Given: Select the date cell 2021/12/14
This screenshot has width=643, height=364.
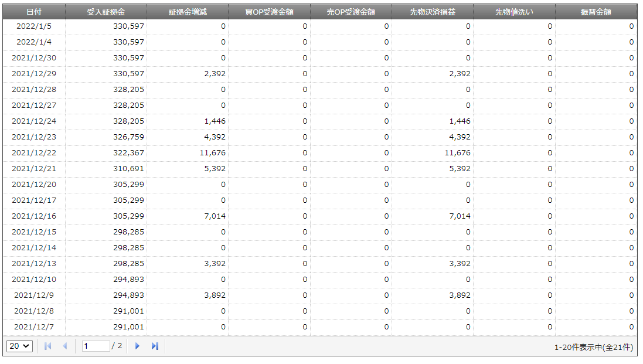Looking at the screenshot, I should coord(34,247).
